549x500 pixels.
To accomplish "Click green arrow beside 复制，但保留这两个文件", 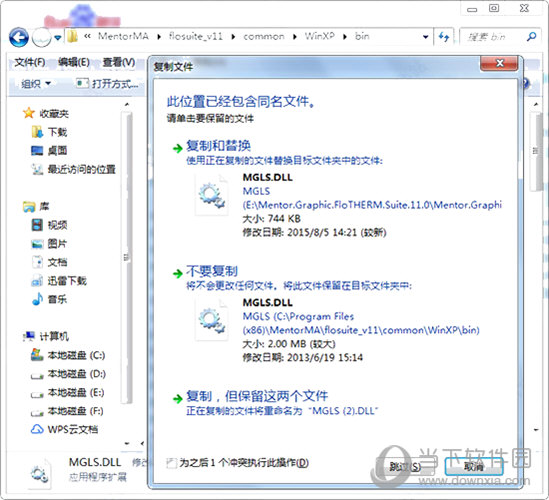I will pyautogui.click(x=178, y=398).
